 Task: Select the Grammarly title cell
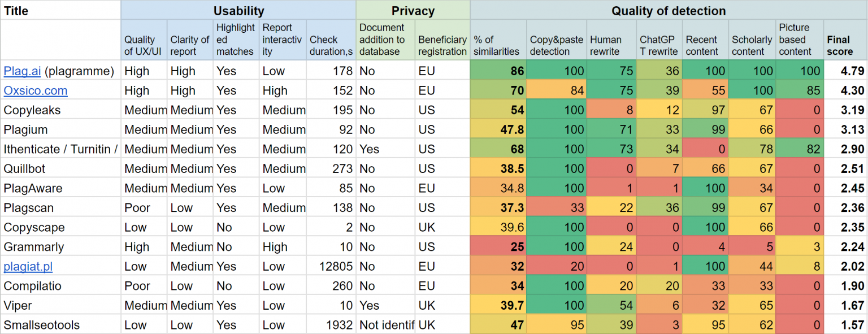click(34, 247)
